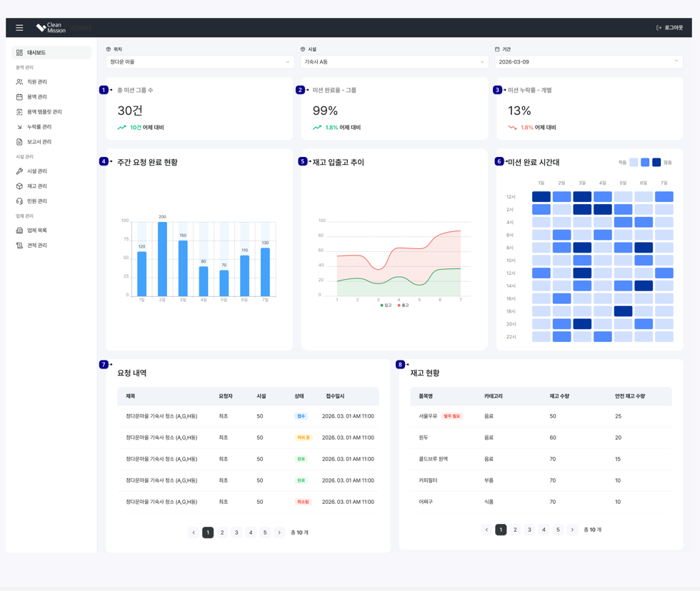Open the hamburger menu icon

coord(19,28)
